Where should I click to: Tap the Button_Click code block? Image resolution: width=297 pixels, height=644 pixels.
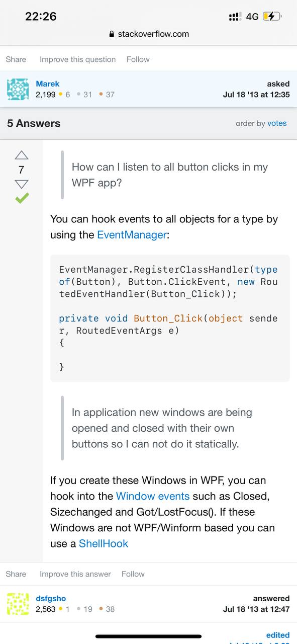(x=170, y=318)
